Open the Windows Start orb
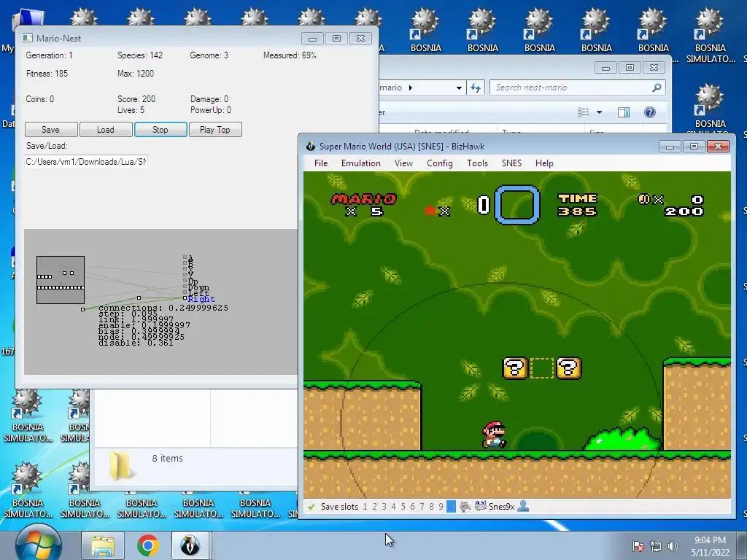The width and height of the screenshot is (747, 560). (39, 544)
